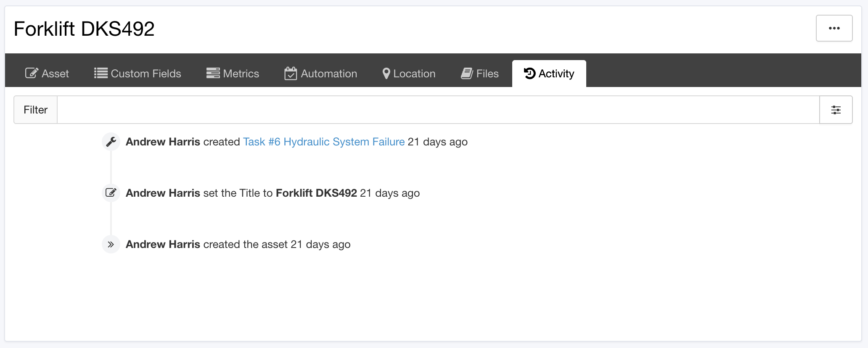Open the Custom Fields tab
Viewport: 868px width, 348px height.
pyautogui.click(x=138, y=74)
